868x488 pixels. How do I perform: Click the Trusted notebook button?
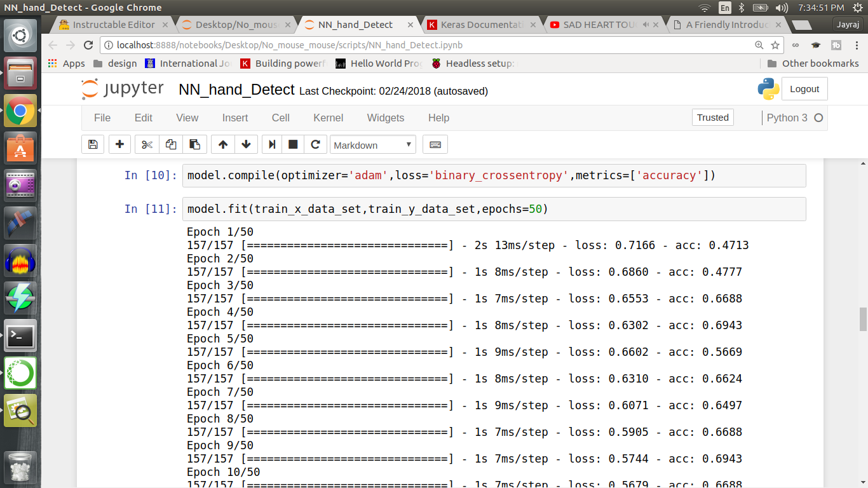point(713,118)
